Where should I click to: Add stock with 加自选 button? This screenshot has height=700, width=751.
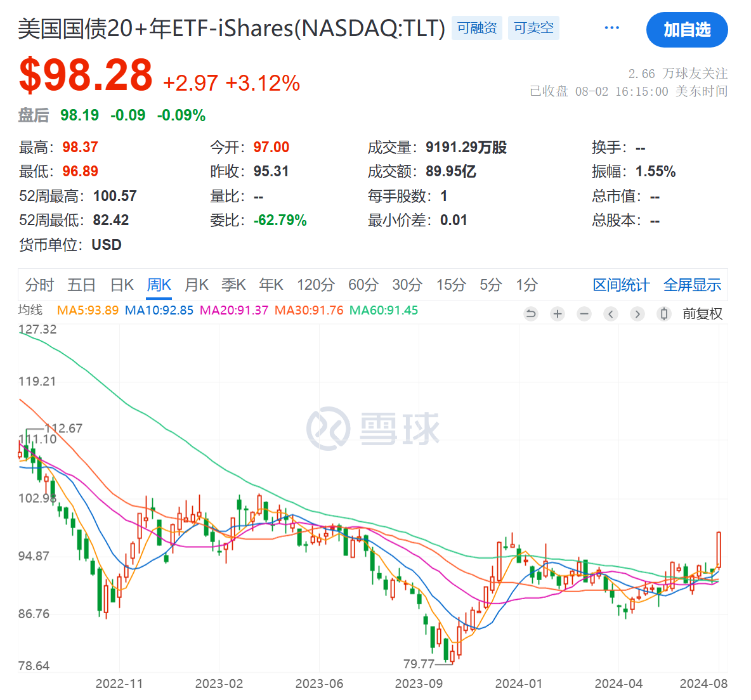pyautogui.click(x=687, y=30)
